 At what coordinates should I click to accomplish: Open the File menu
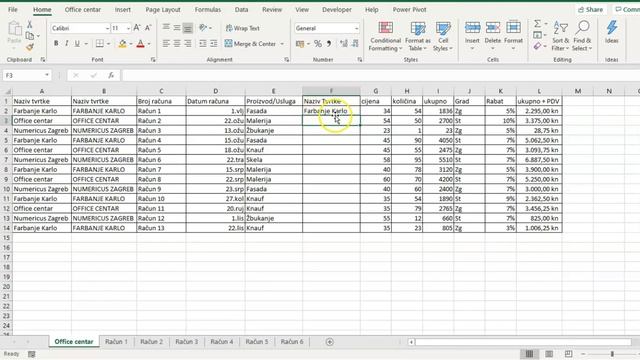13,9
